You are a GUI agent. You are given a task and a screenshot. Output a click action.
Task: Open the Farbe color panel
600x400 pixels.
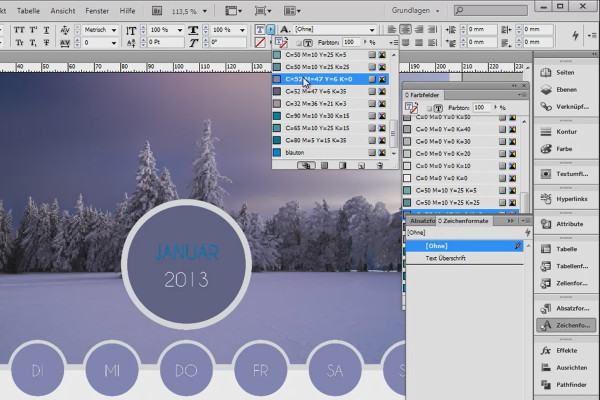coord(565,149)
